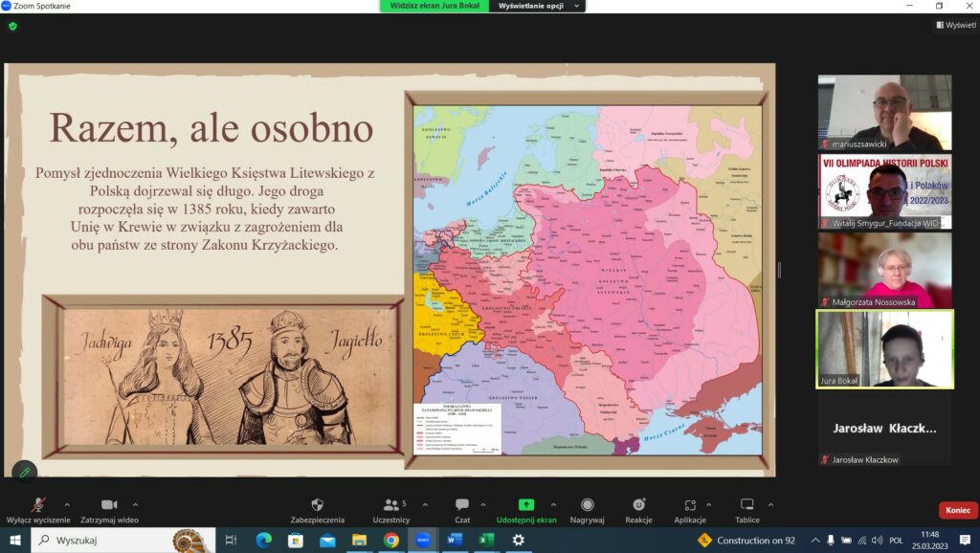Viewport: 980px width, 553px height.
Task: Open Wyświetlanie opcji menu at top
Action: tap(536, 6)
